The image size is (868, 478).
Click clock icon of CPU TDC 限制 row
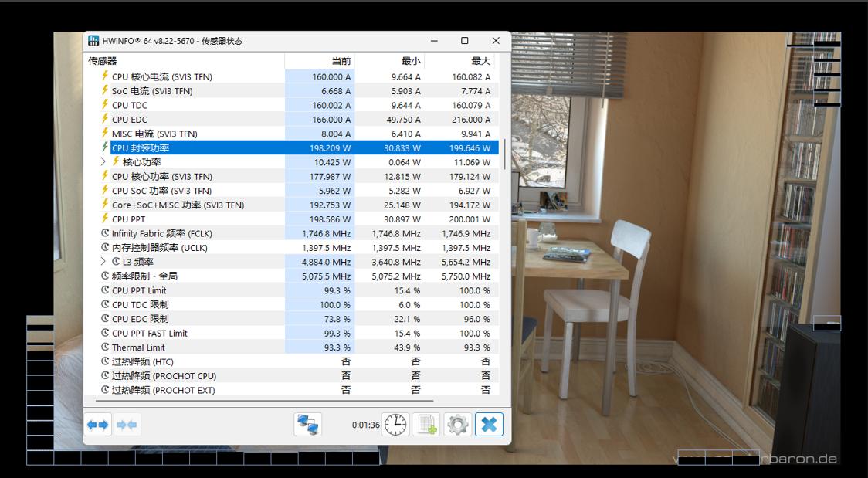click(105, 304)
